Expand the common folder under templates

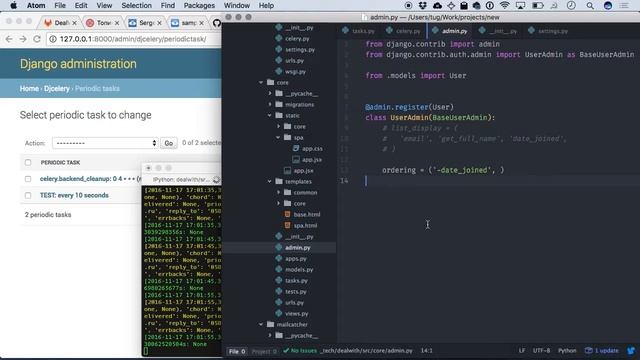pos(279,192)
